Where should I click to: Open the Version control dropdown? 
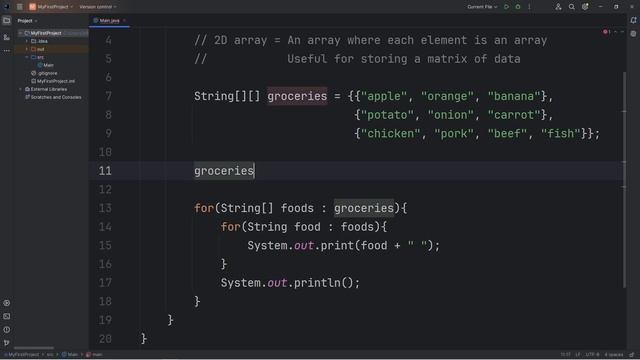click(98, 7)
